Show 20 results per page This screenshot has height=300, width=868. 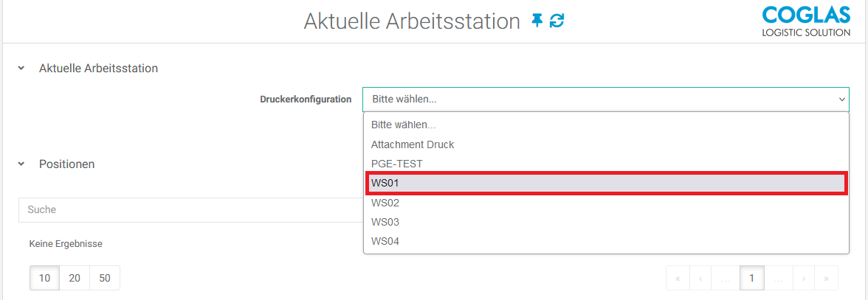(75, 278)
